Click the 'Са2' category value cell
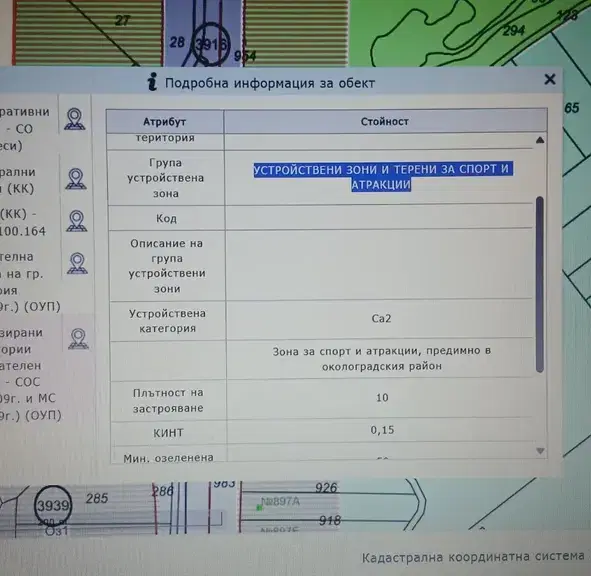Screen dimensions: 591x576 click(381, 319)
